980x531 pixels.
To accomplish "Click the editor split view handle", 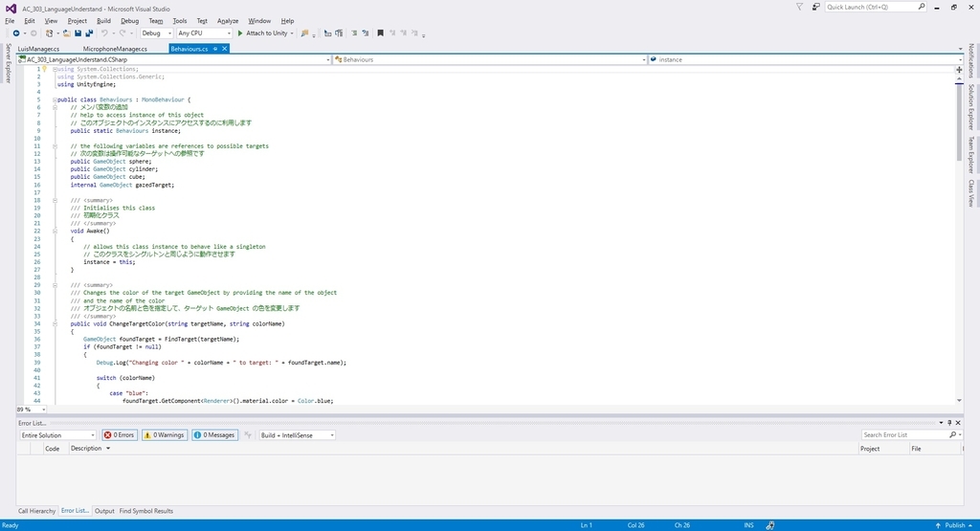I will coord(959,69).
